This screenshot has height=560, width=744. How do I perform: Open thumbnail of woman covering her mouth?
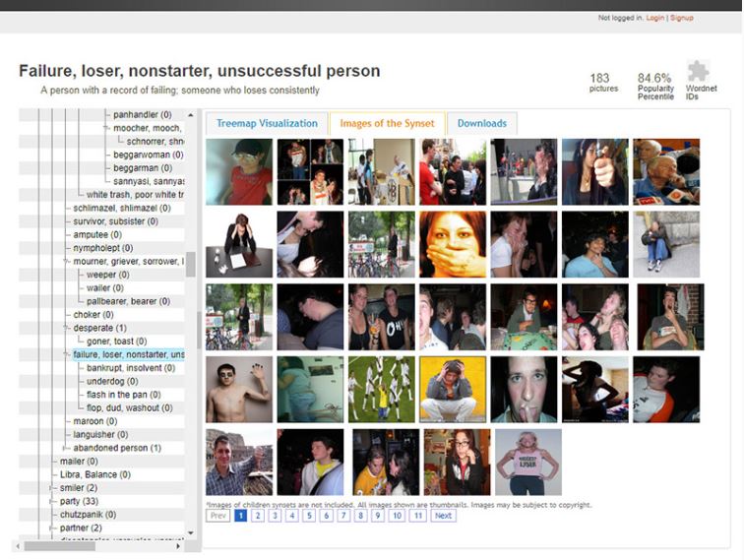tap(453, 244)
